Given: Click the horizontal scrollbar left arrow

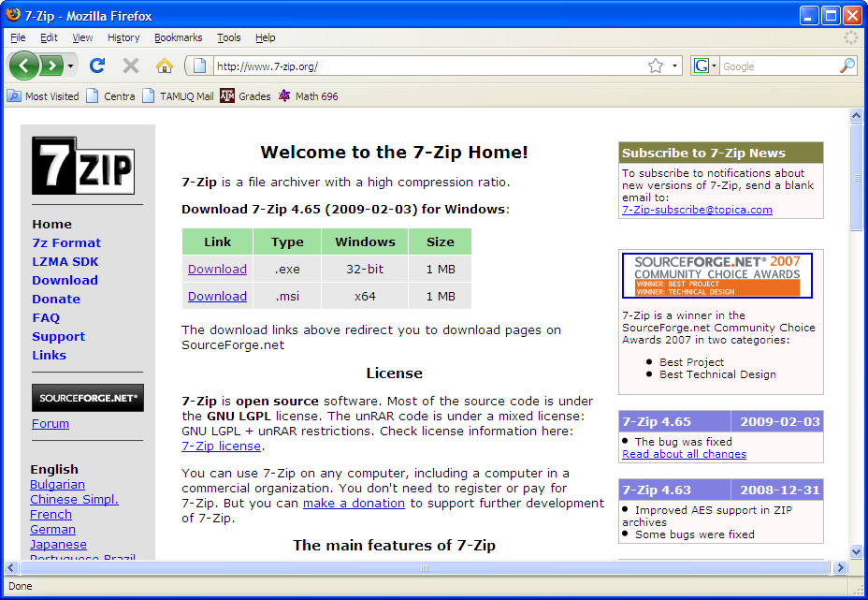Looking at the screenshot, I should tap(11, 567).
